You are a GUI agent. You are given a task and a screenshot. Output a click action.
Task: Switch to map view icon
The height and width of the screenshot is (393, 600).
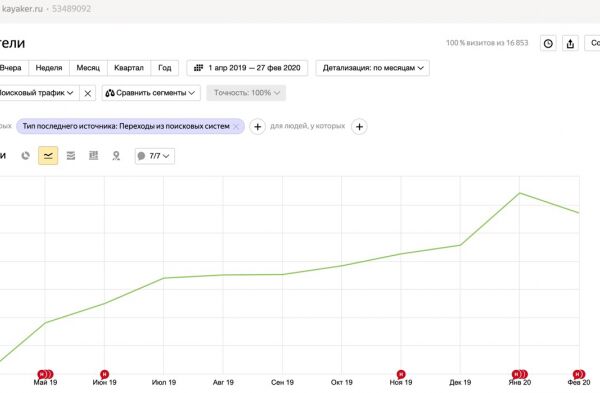[x=116, y=156]
